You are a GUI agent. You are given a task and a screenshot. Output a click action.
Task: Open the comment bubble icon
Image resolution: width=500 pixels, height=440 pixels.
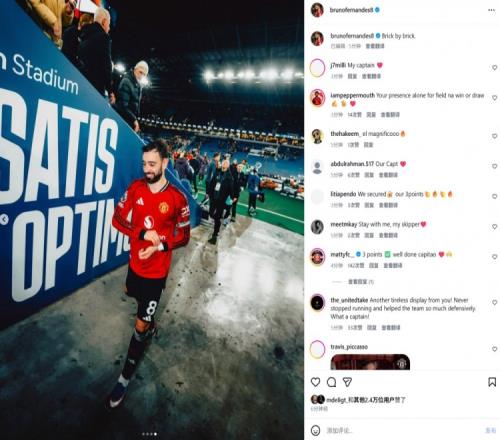tap(331, 382)
